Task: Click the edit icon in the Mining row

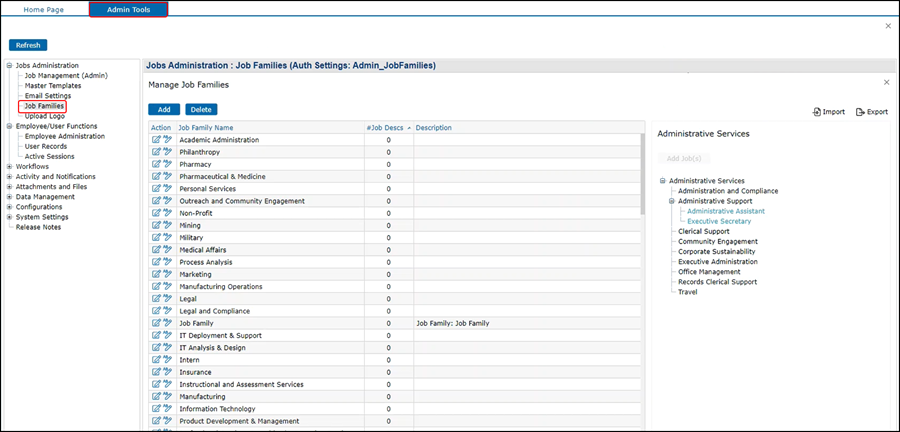Action: pyautogui.click(x=156, y=226)
